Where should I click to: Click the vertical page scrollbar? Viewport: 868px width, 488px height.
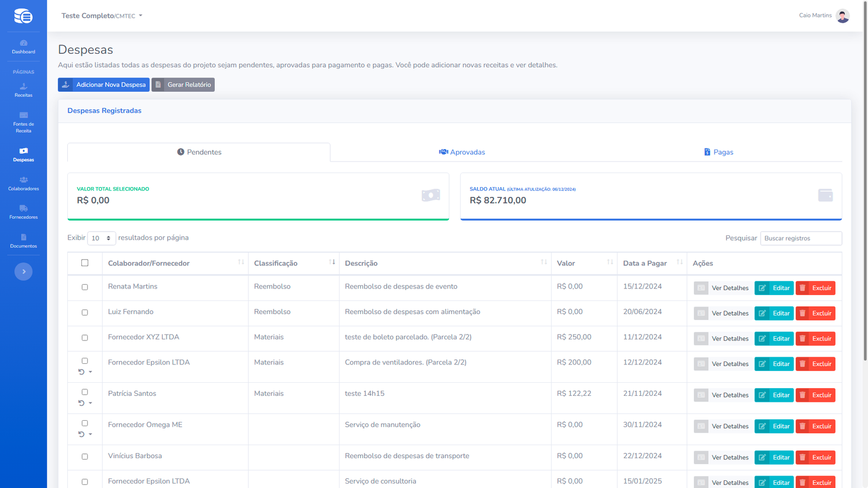[x=865, y=190]
